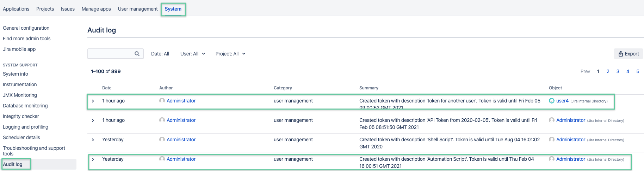
Task: Click the Date column header
Action: (107, 88)
